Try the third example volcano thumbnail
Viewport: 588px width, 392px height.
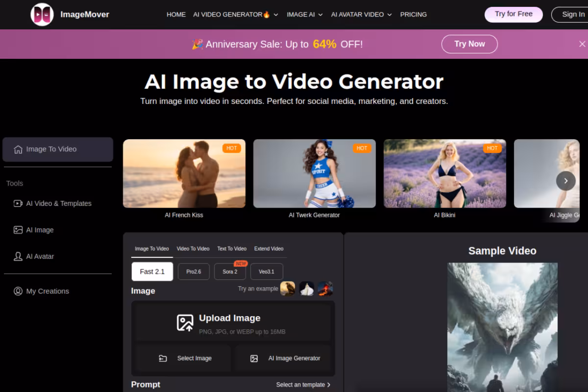pos(325,289)
